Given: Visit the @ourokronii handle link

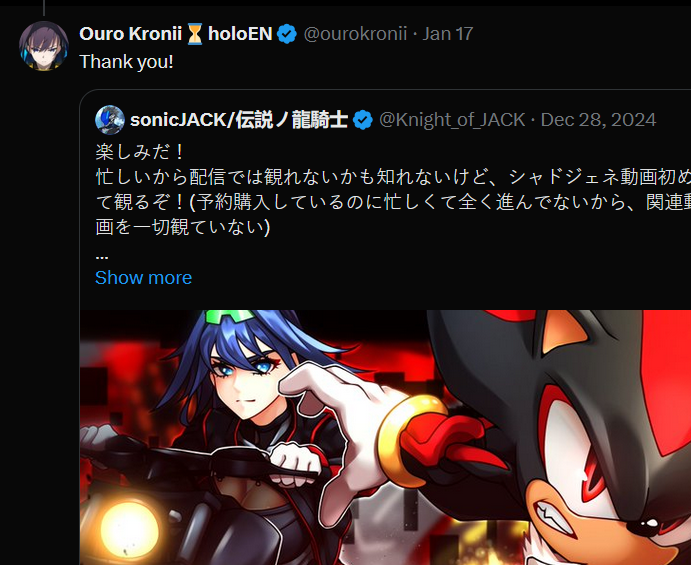Looking at the screenshot, I should pos(355,34).
